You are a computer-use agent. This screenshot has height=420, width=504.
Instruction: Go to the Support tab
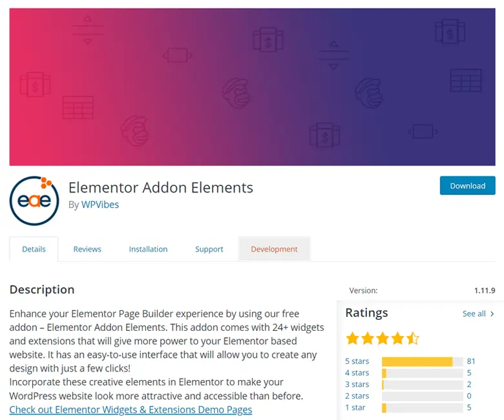tap(209, 249)
